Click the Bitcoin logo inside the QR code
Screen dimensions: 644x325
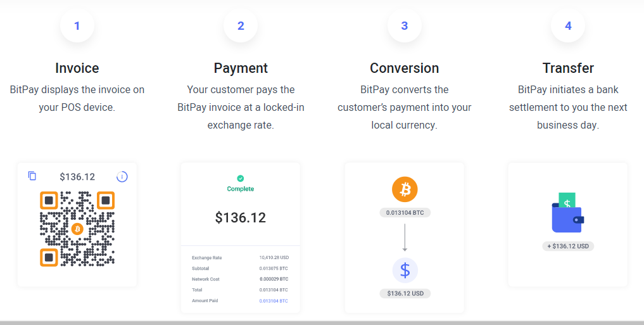tap(77, 229)
